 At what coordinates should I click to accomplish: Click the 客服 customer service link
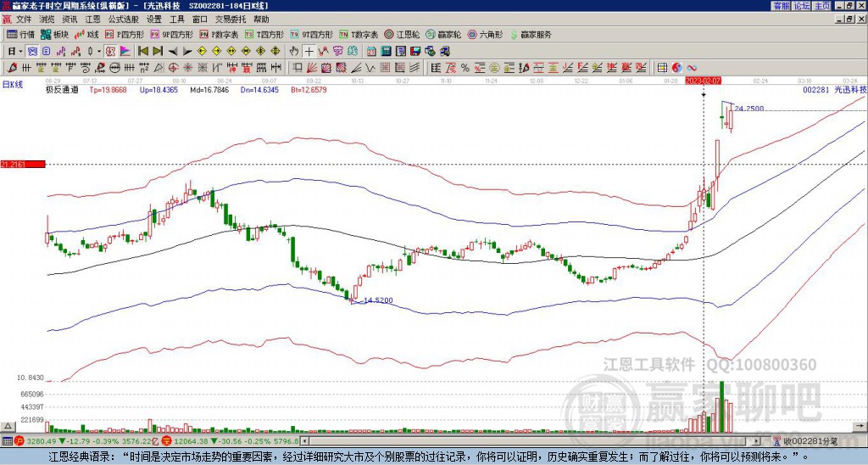click(x=781, y=5)
